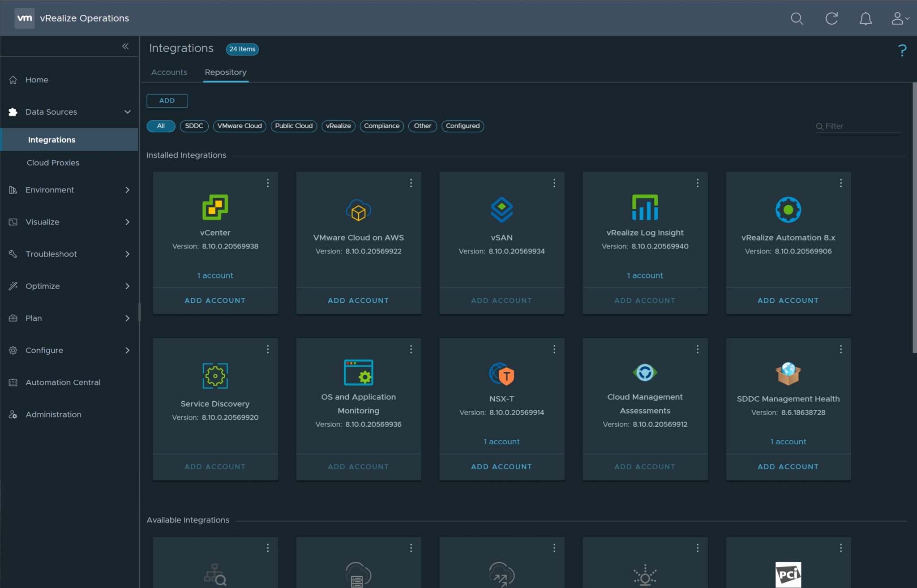The height and width of the screenshot is (588, 917).
Task: Open the 1 account link under vCenter
Action: pyautogui.click(x=215, y=275)
